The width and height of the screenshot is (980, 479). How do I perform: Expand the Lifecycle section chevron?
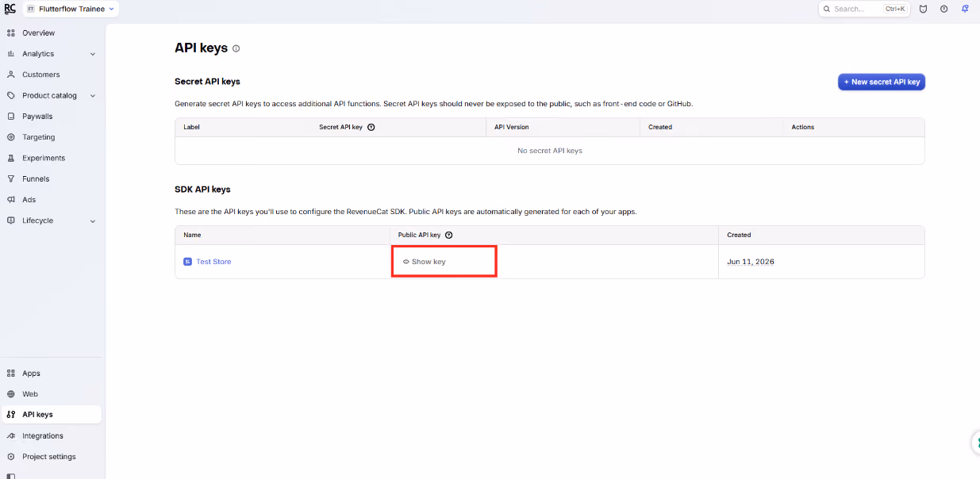point(93,221)
